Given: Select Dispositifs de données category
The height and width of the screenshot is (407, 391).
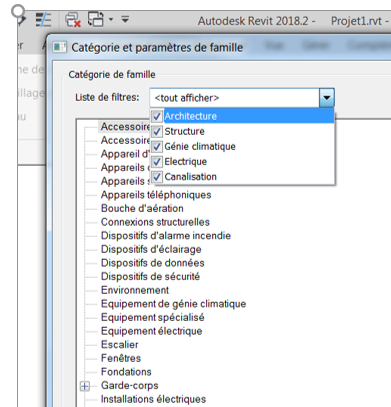Looking at the screenshot, I should (153, 263).
